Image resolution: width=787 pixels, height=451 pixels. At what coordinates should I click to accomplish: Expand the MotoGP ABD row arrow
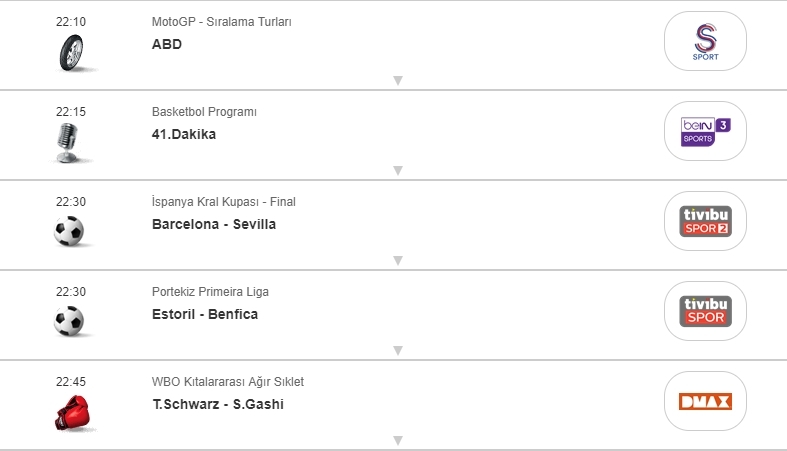click(397, 81)
